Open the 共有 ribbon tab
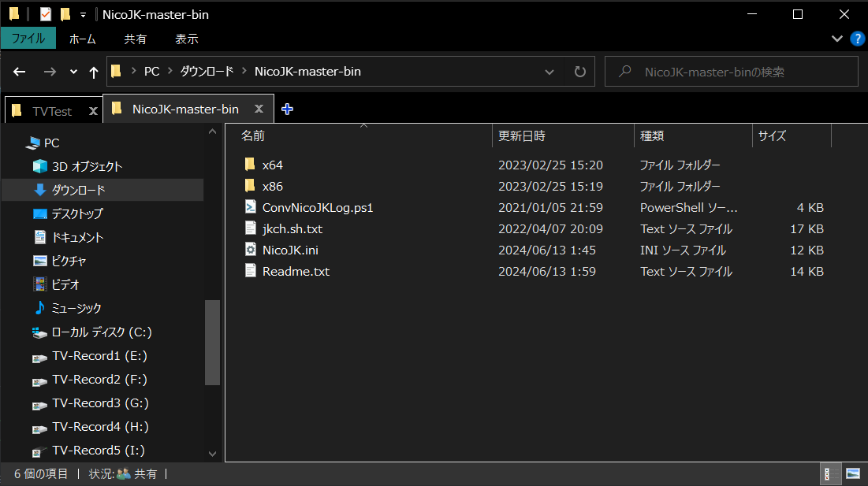The image size is (868, 486). (135, 39)
